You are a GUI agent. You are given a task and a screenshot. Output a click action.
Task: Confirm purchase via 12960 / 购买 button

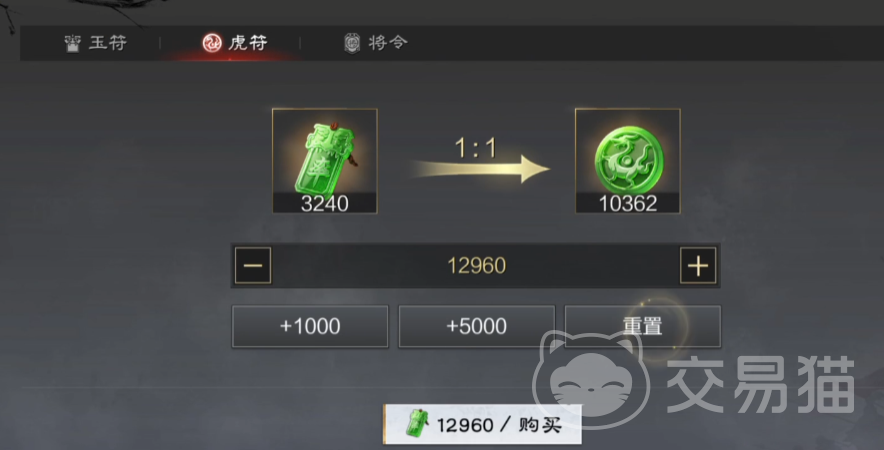[483, 424]
